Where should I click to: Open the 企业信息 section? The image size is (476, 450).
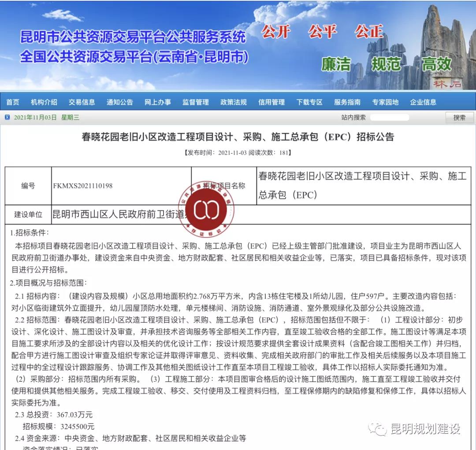tap(423, 102)
